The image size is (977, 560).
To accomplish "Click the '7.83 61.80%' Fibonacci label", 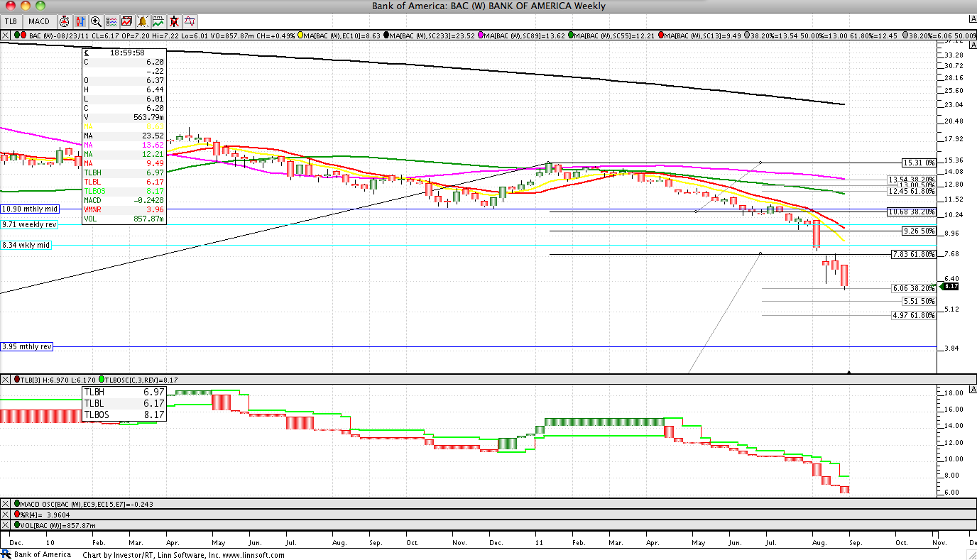I will point(914,254).
